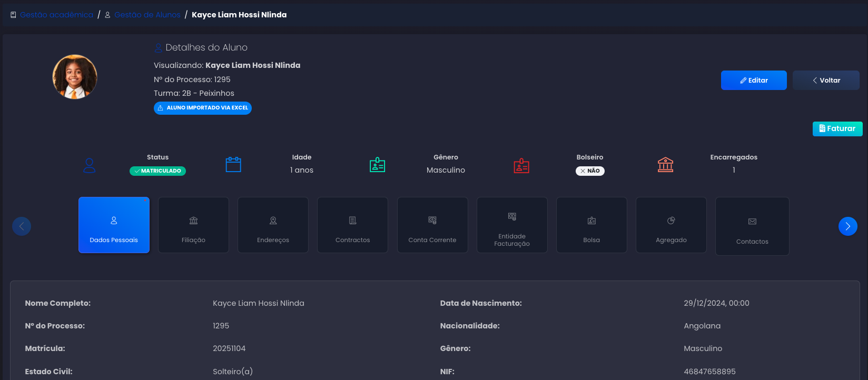
Task: Click the person icon beside Status
Action: (x=90, y=166)
